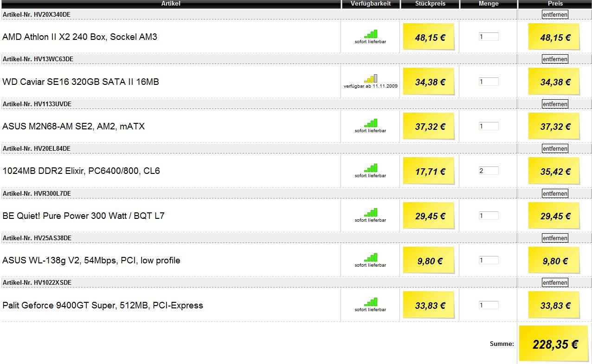Image resolution: width=592 pixels, height=364 pixels.
Task: Remove ASUS mainboard item HV1133UVDE with entfernen
Action: click(x=555, y=104)
